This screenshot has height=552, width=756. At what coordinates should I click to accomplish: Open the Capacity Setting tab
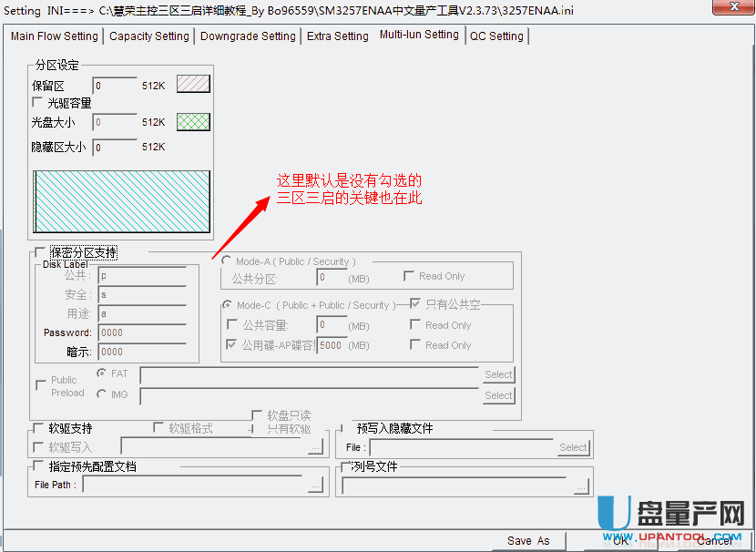pyautogui.click(x=149, y=36)
